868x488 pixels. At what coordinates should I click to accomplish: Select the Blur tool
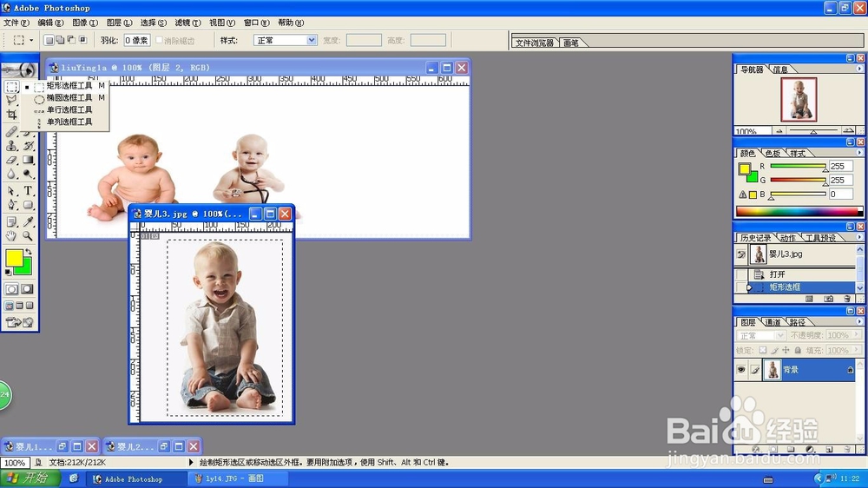point(11,174)
